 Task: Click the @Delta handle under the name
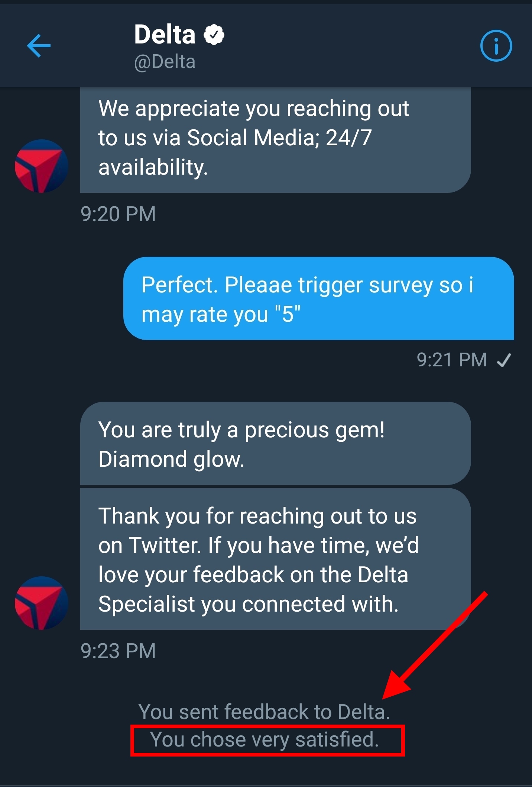(165, 62)
